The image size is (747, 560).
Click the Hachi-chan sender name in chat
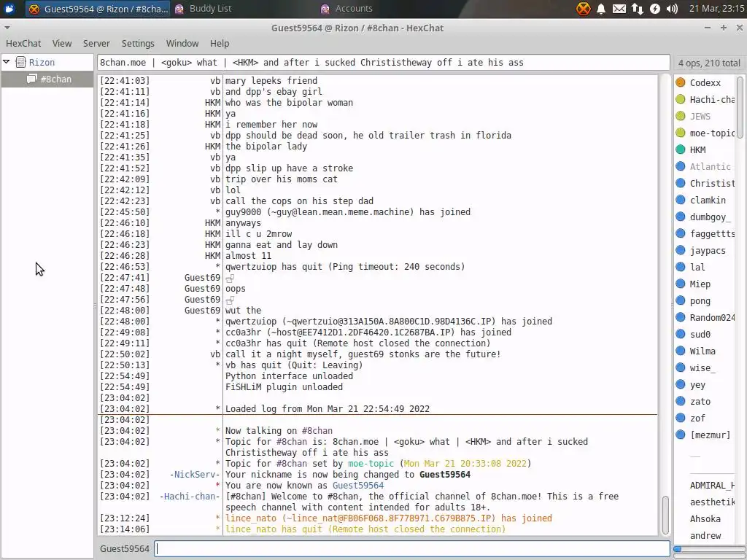pos(190,496)
